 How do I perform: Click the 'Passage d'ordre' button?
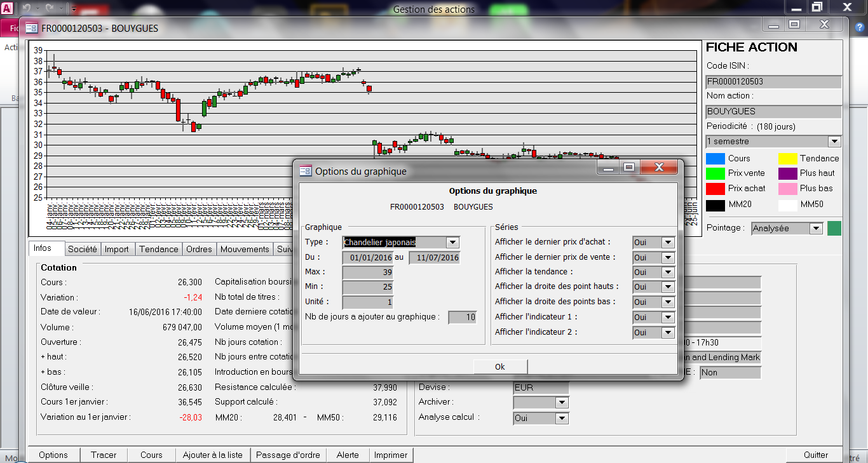click(x=289, y=455)
